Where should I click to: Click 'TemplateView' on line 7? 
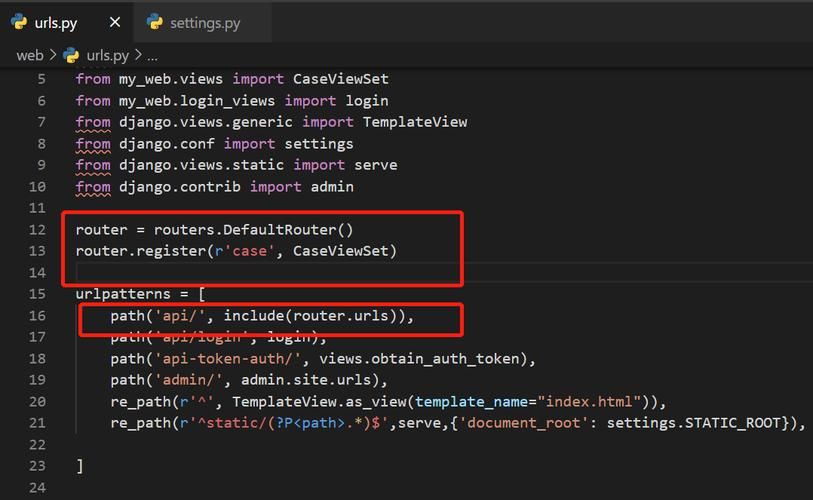tap(415, 122)
